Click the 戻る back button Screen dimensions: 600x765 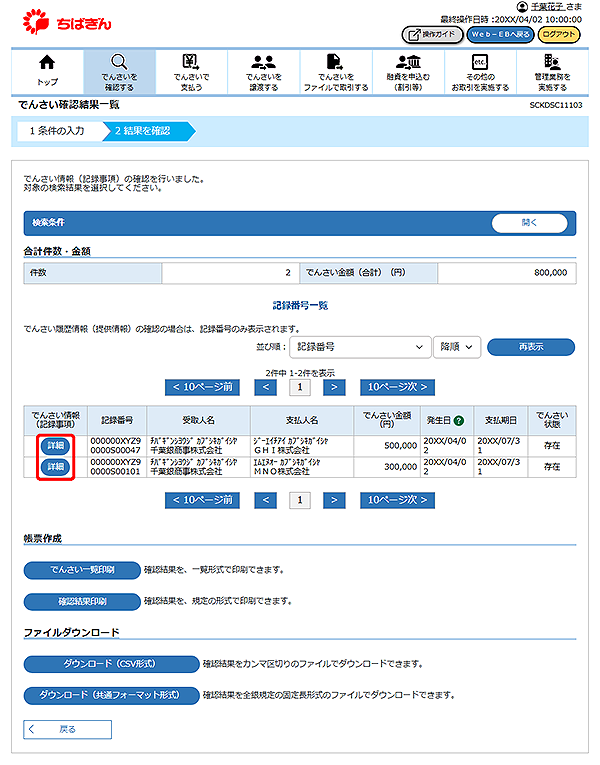pos(68,729)
